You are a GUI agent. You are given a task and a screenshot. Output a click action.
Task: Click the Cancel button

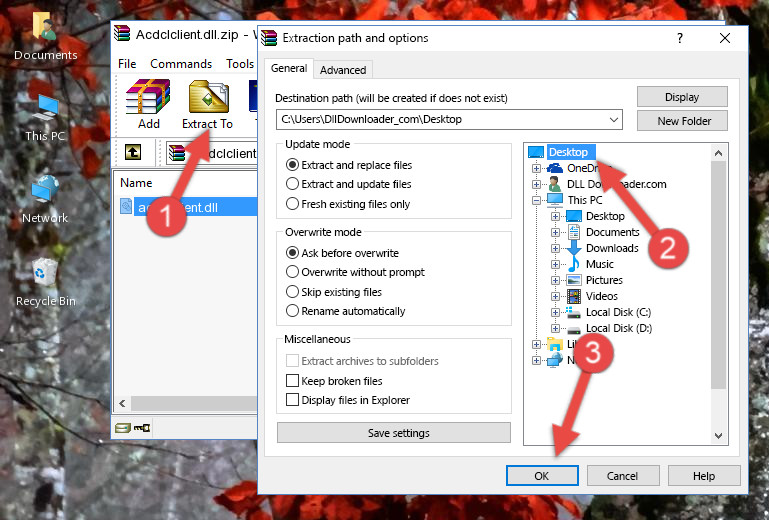[x=622, y=476]
